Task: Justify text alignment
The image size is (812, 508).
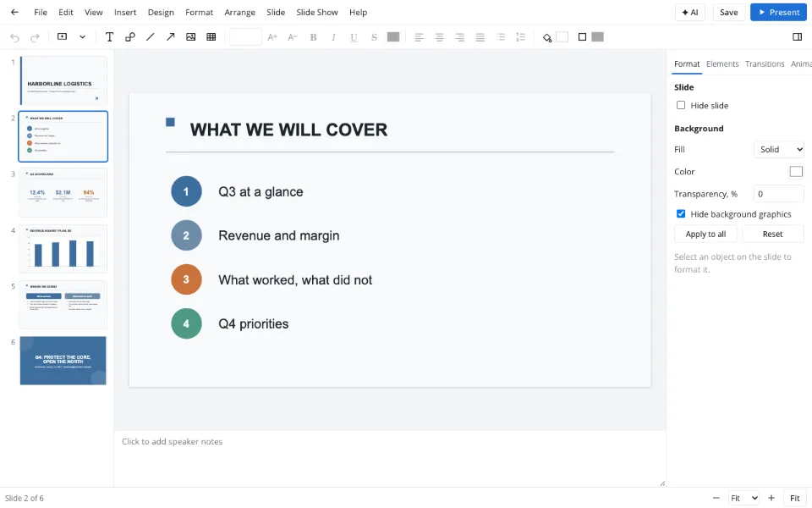Action: point(480,36)
